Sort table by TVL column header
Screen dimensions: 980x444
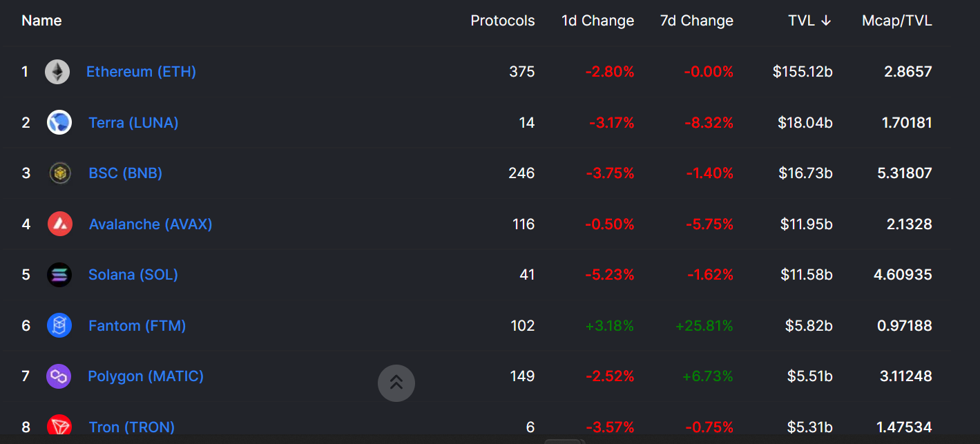pos(809,21)
